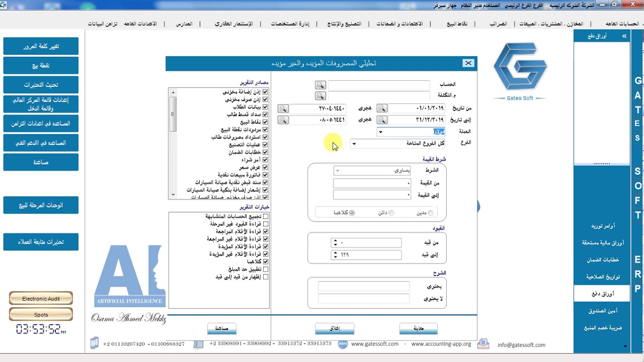Click the Gates Soft logo
Viewport: 644px width, 362px height.
[520, 71]
